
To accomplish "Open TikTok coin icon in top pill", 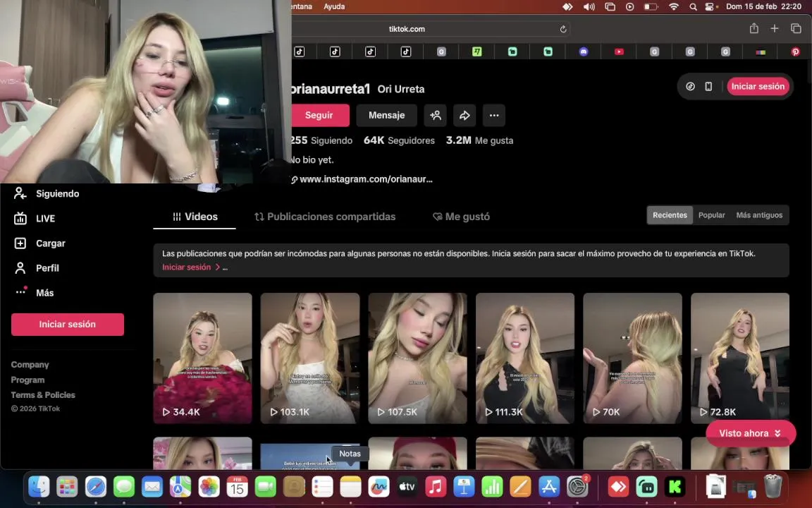I will pos(690,87).
